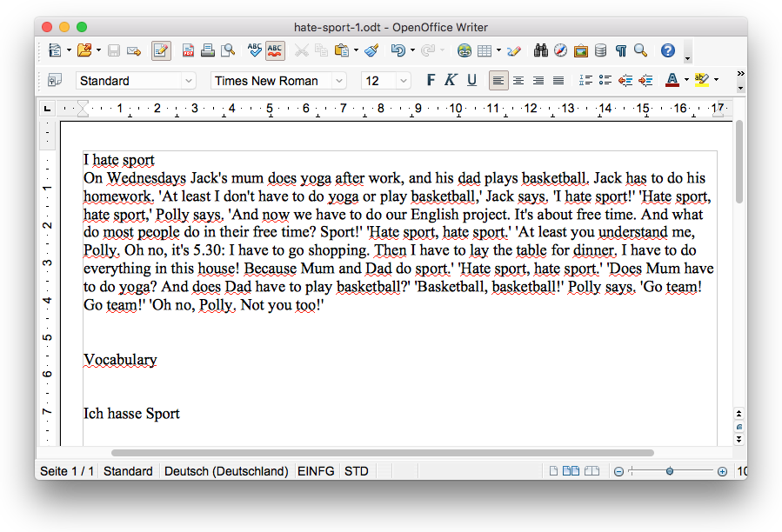Click the zoom slider handle
This screenshot has height=532, width=782.
tap(670, 471)
